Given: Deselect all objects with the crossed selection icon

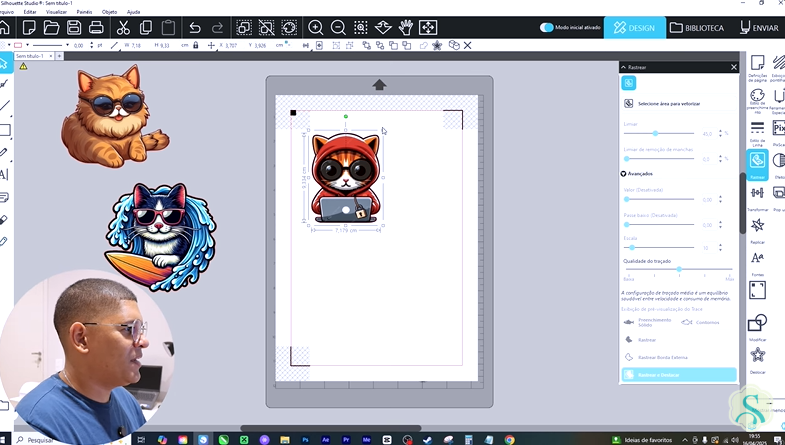Looking at the screenshot, I should click(x=266, y=28).
